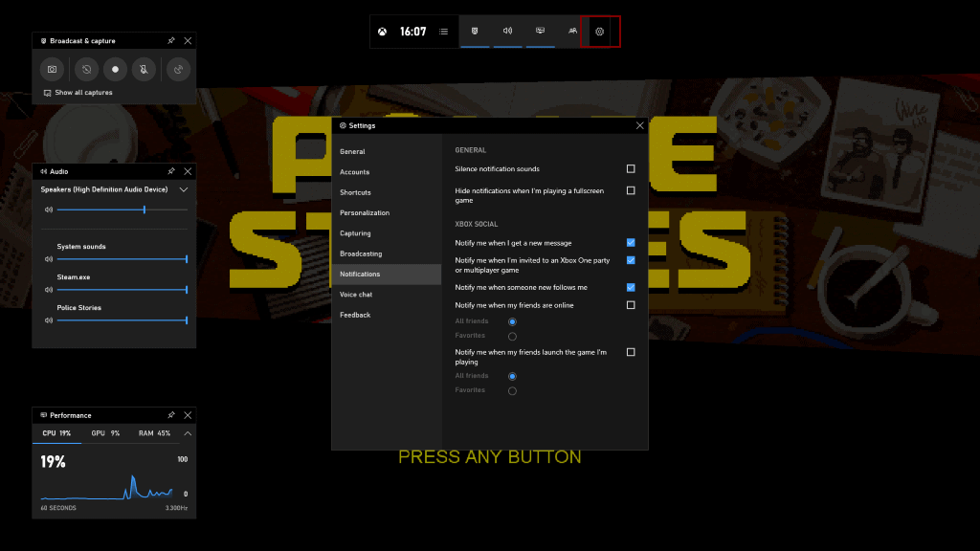Start recording in Broadcast & capture
Screen dimensions: 980x551
point(116,69)
